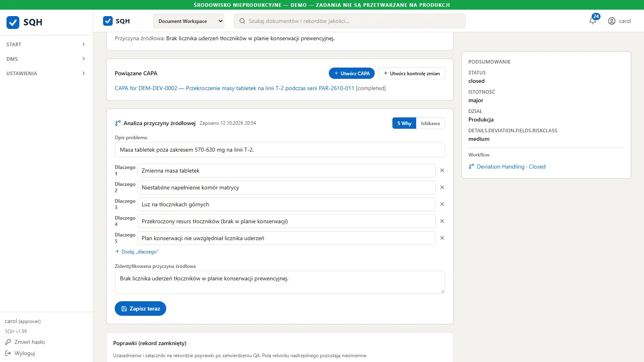Viewport: 644px width, 362px height.
Task: Open carol user profile icon
Action: coord(612,21)
